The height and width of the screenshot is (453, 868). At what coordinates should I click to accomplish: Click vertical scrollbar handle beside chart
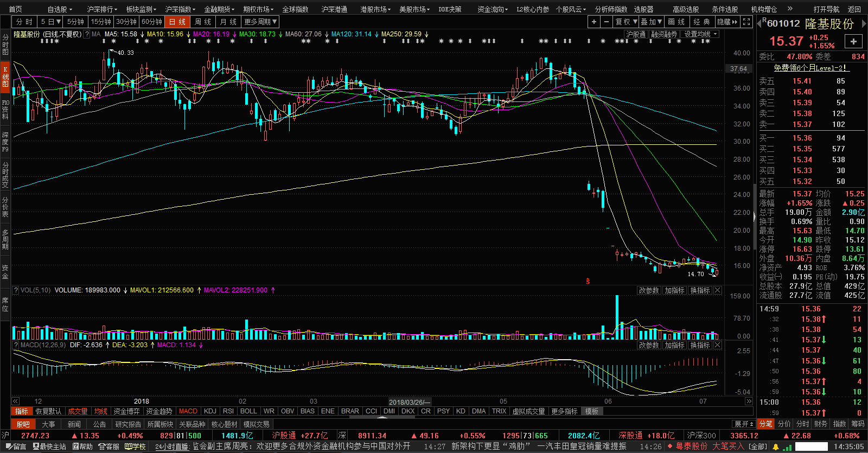point(754,217)
